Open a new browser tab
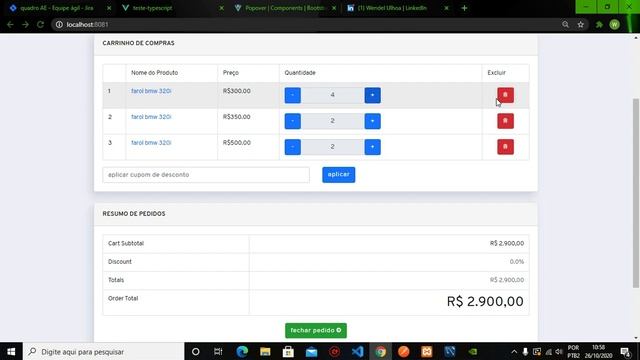Viewport: 640px width, 360px height. [x=464, y=8]
